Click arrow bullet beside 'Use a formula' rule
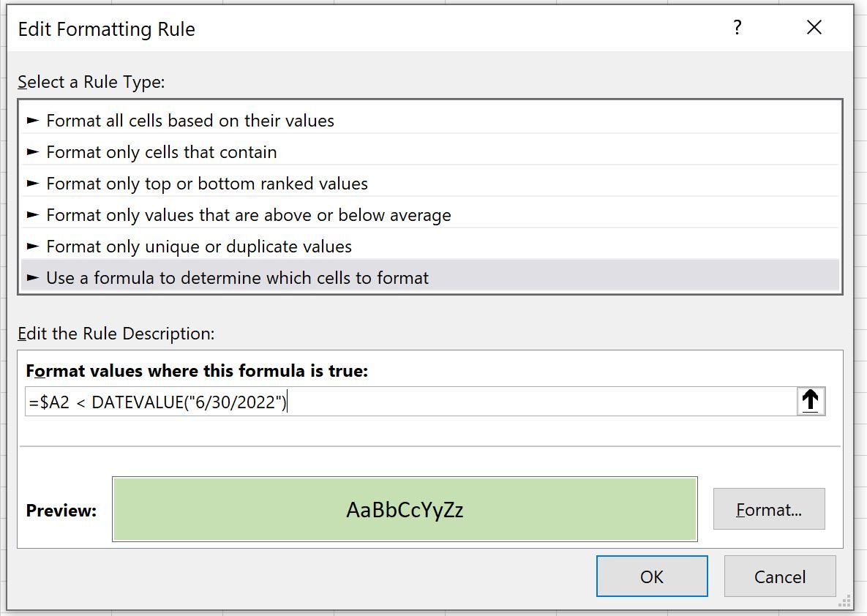 (x=33, y=277)
